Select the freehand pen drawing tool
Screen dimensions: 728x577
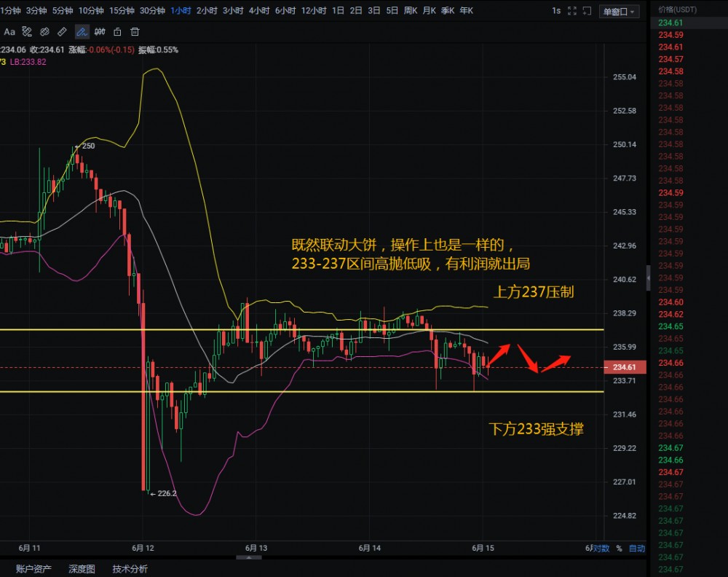[x=81, y=32]
